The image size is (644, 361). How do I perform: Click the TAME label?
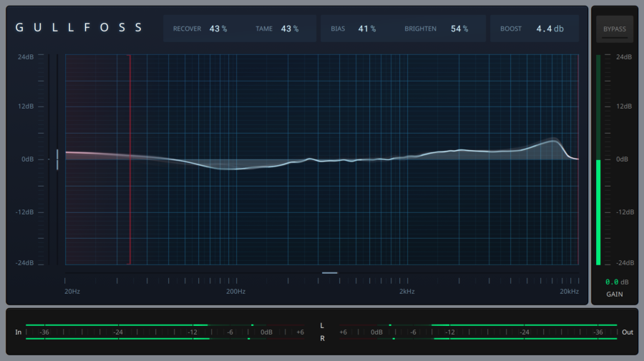pyautogui.click(x=263, y=29)
